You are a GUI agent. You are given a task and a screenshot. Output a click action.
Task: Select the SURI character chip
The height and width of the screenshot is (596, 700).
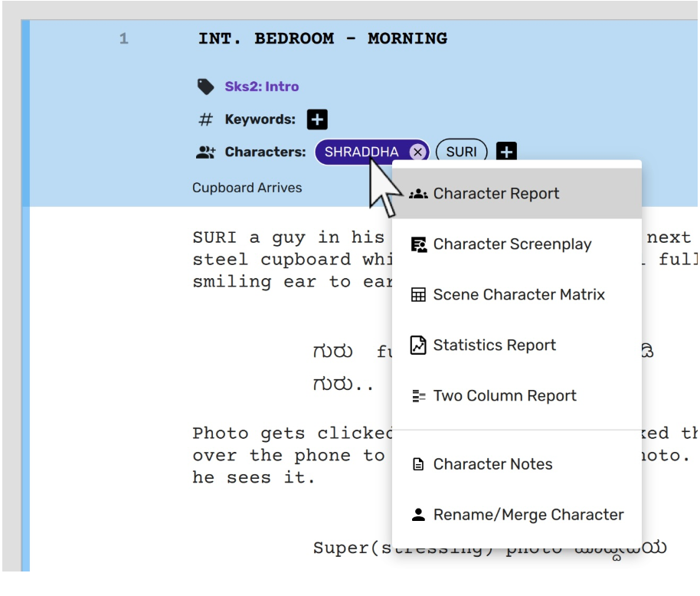coord(461,152)
